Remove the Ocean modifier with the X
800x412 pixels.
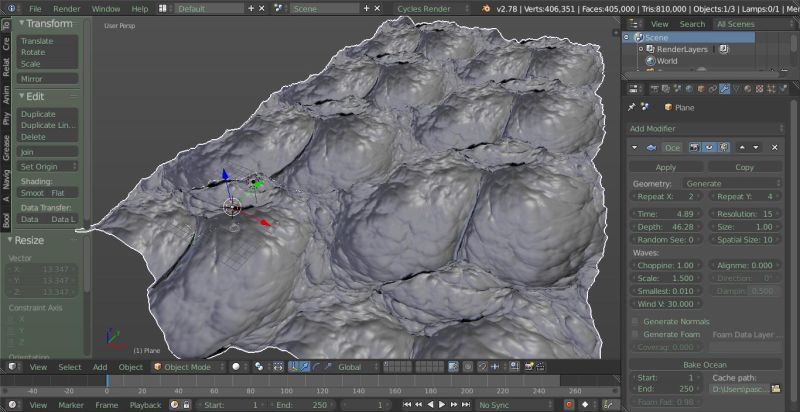click(774, 148)
